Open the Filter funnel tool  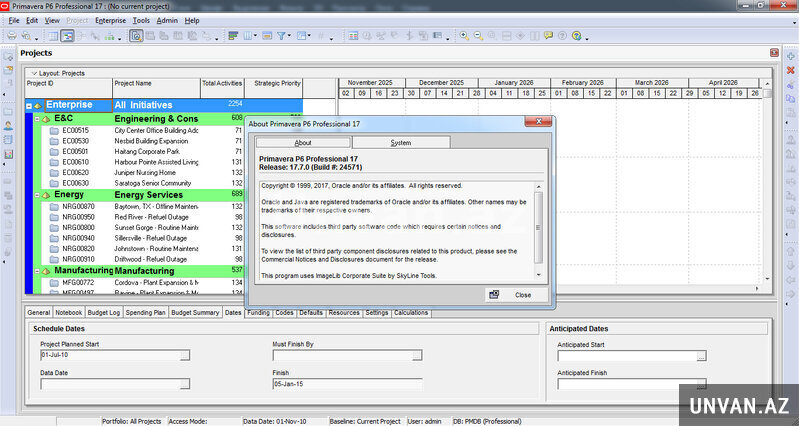(x=283, y=36)
